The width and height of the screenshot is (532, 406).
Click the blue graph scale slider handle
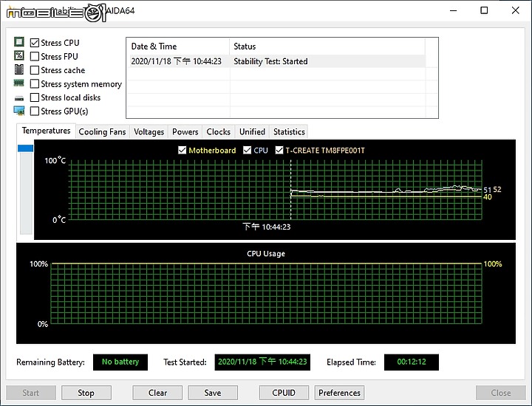(x=25, y=148)
